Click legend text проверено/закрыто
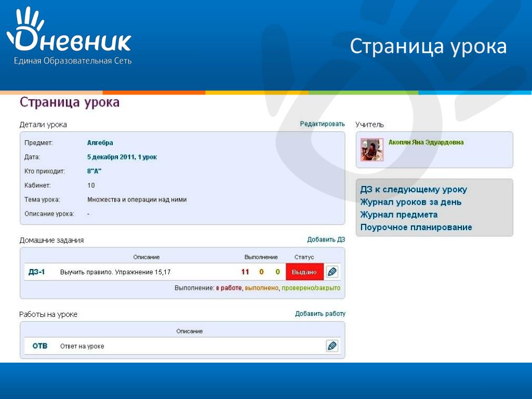The width and height of the screenshot is (532, 399). (x=311, y=288)
